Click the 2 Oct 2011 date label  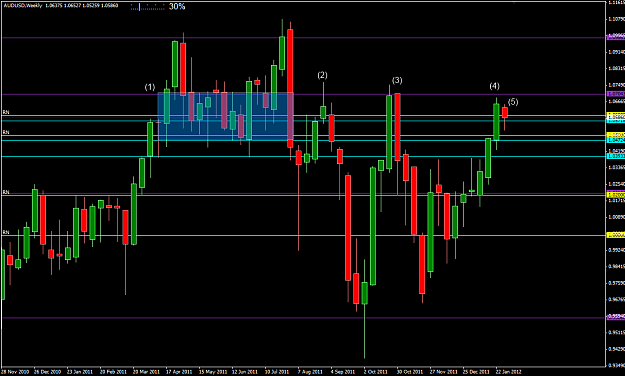click(375, 372)
